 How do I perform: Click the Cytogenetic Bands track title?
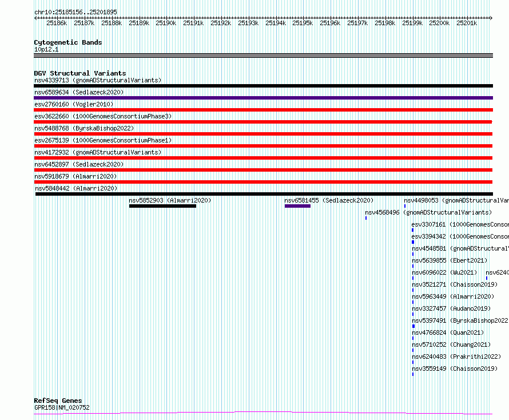tap(68, 42)
